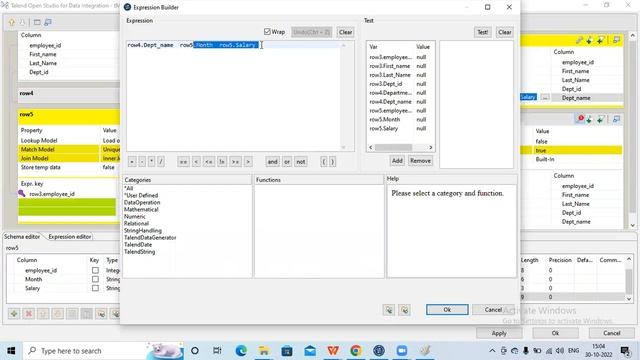This screenshot has width=640, height=360.
Task: Select the *User Defined category
Action: point(141,195)
